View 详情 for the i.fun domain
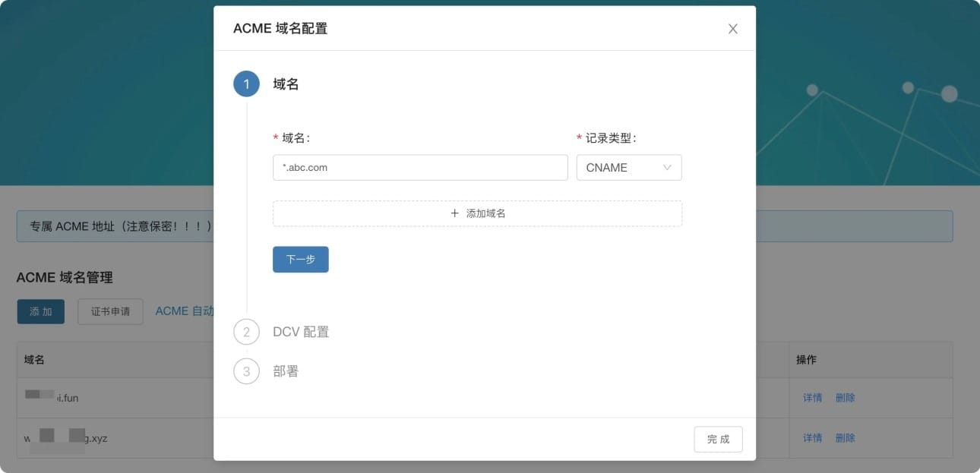 coord(812,398)
